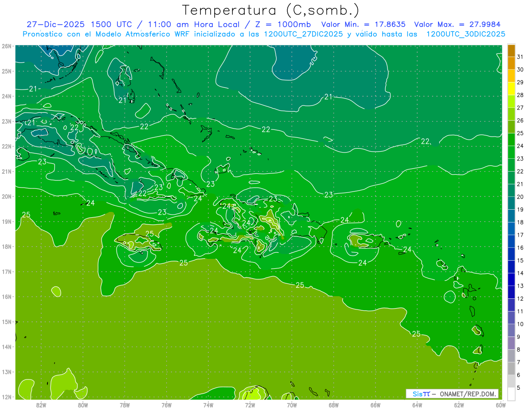Select the dark blue colorbar segment between 13 and 14

(511, 279)
